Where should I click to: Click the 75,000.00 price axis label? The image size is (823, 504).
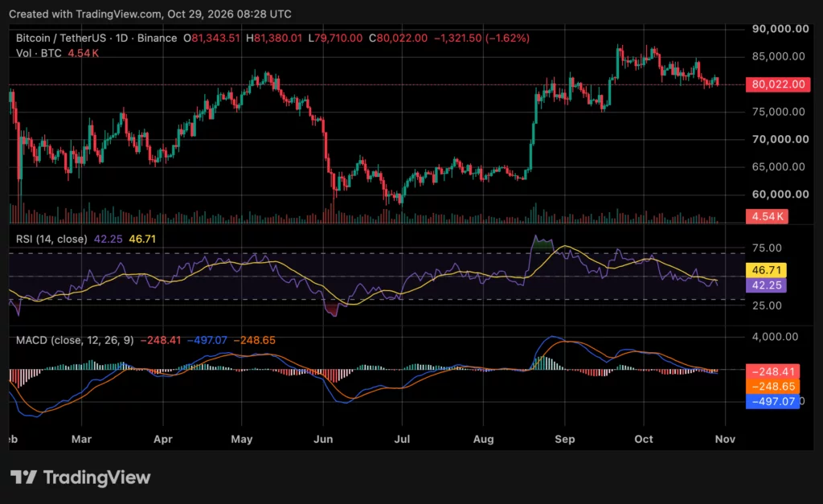coord(778,112)
